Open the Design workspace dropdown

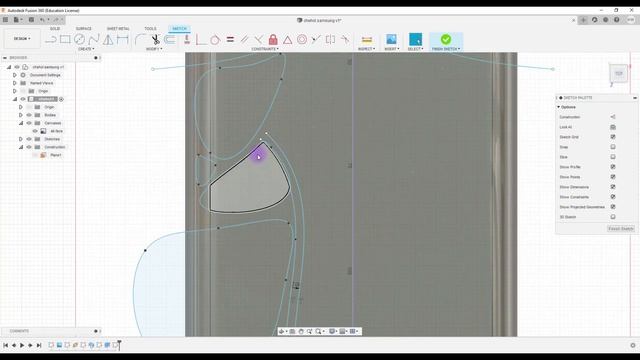22,39
